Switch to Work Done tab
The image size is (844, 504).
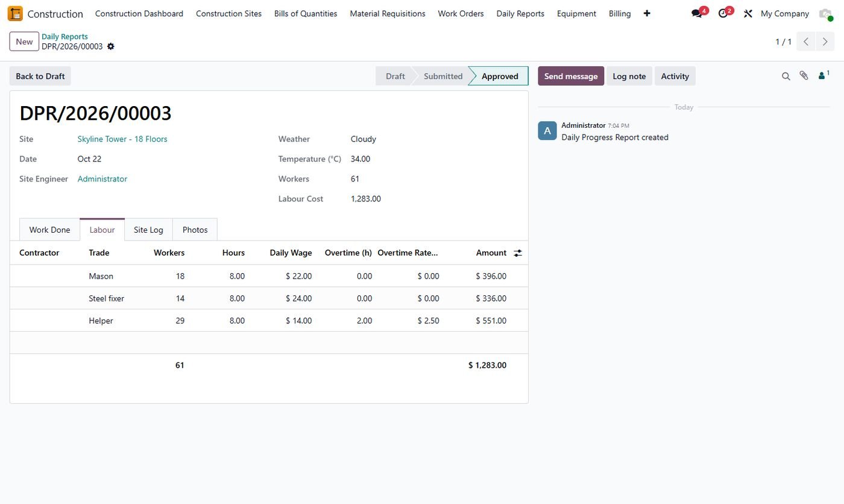[49, 230]
